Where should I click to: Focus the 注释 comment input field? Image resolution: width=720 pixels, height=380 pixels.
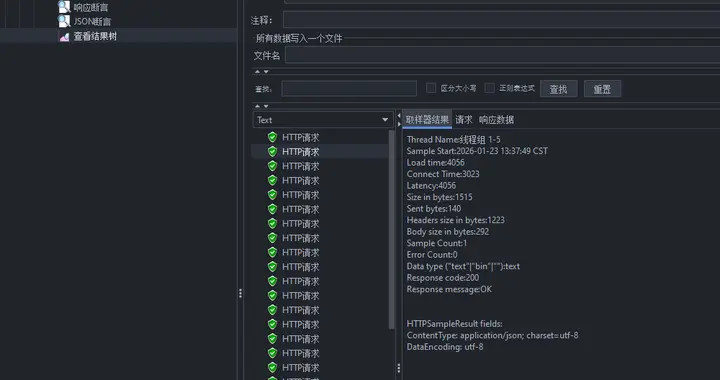(x=501, y=20)
